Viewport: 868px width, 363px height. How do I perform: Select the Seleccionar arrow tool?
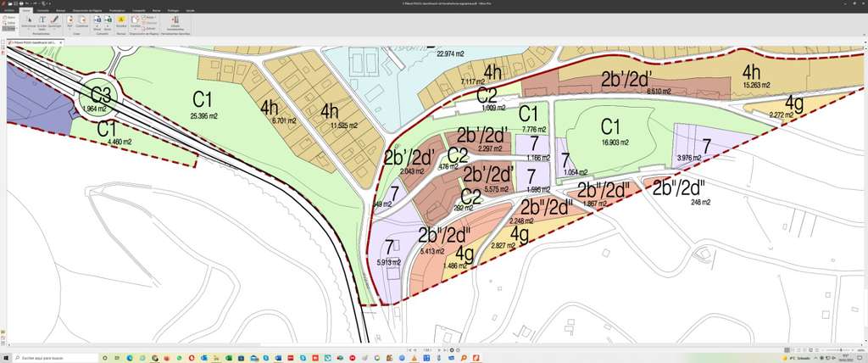pos(28,20)
